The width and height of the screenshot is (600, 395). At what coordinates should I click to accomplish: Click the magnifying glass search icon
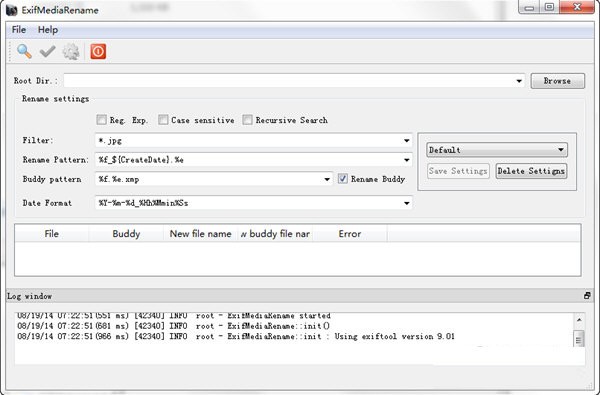click(24, 51)
